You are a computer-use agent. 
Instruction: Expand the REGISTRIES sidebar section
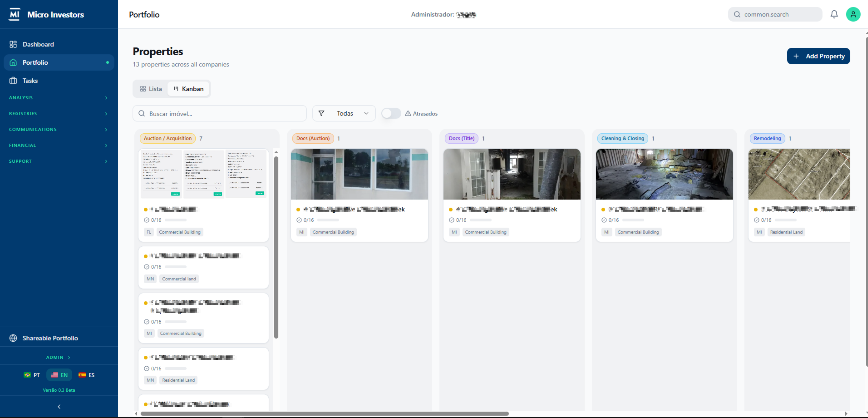59,113
